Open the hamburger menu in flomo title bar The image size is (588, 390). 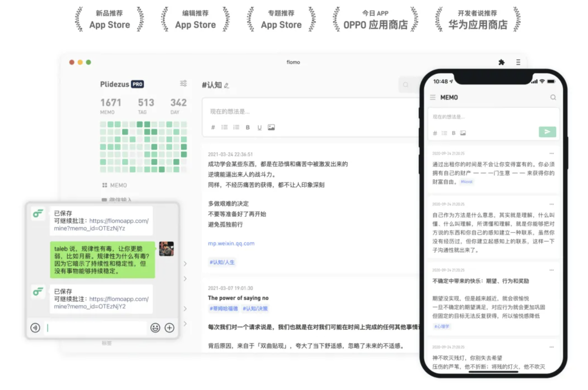point(518,62)
